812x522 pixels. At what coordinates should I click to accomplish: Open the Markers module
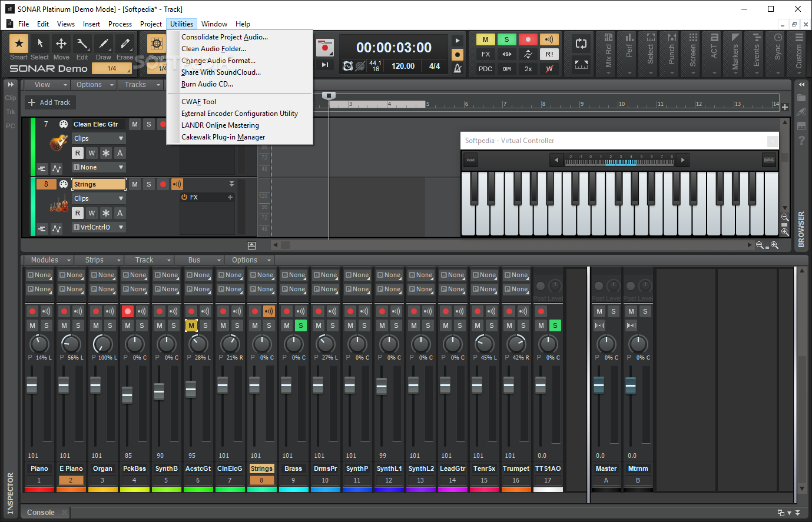[735, 54]
